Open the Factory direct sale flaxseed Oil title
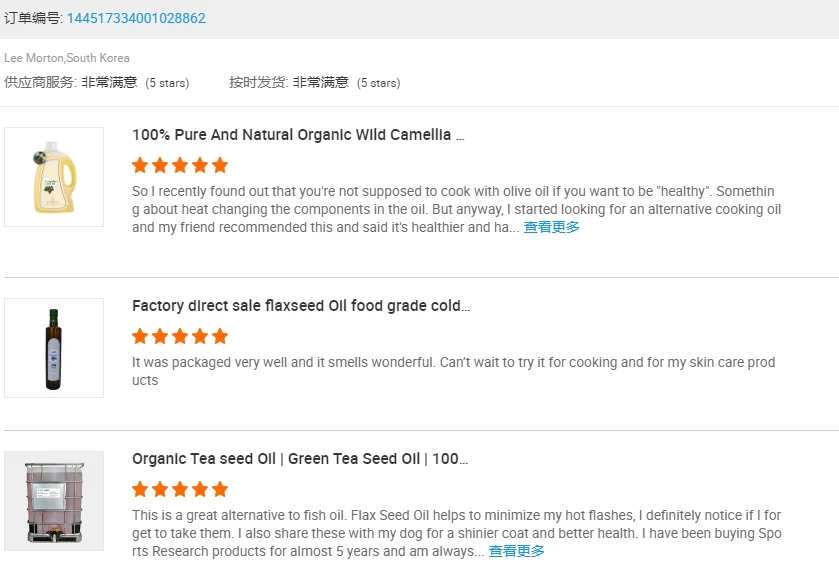 pos(301,306)
